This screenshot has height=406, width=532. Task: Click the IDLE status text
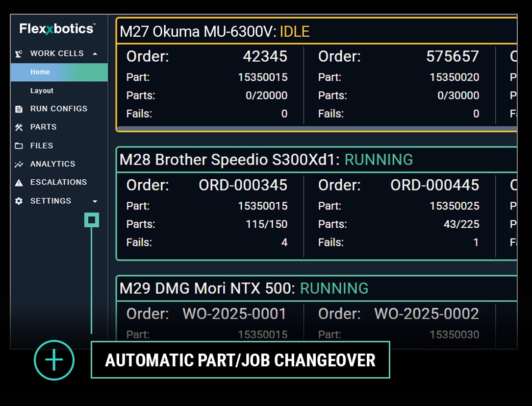coord(295,31)
